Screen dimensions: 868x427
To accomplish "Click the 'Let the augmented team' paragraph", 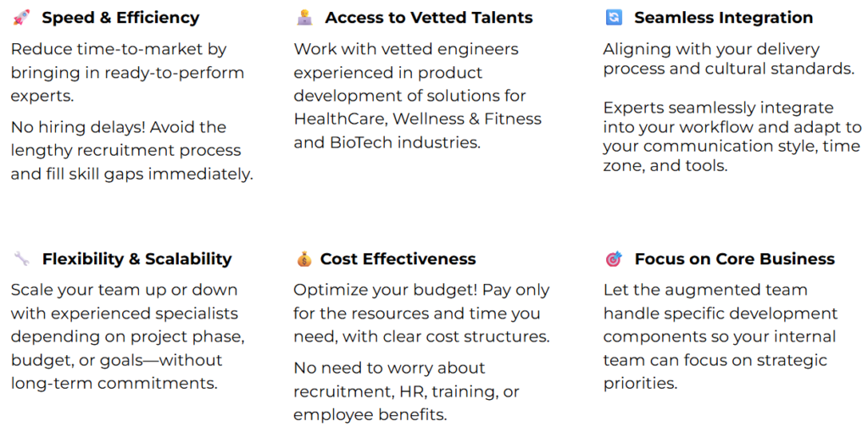I will (721, 336).
